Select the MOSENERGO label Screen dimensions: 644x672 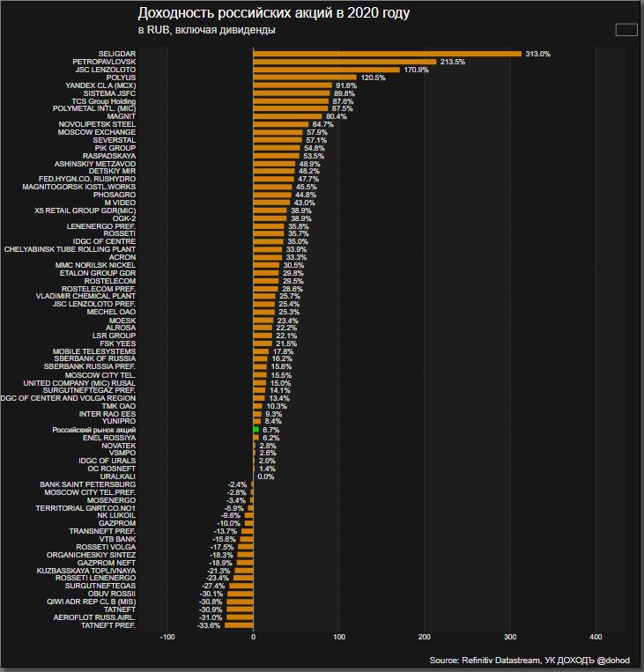click(112, 500)
